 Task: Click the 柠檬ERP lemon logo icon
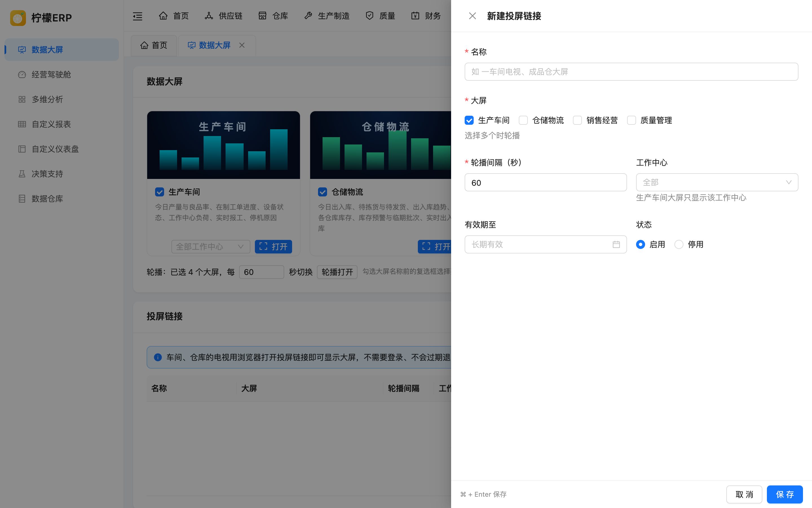[18, 17]
